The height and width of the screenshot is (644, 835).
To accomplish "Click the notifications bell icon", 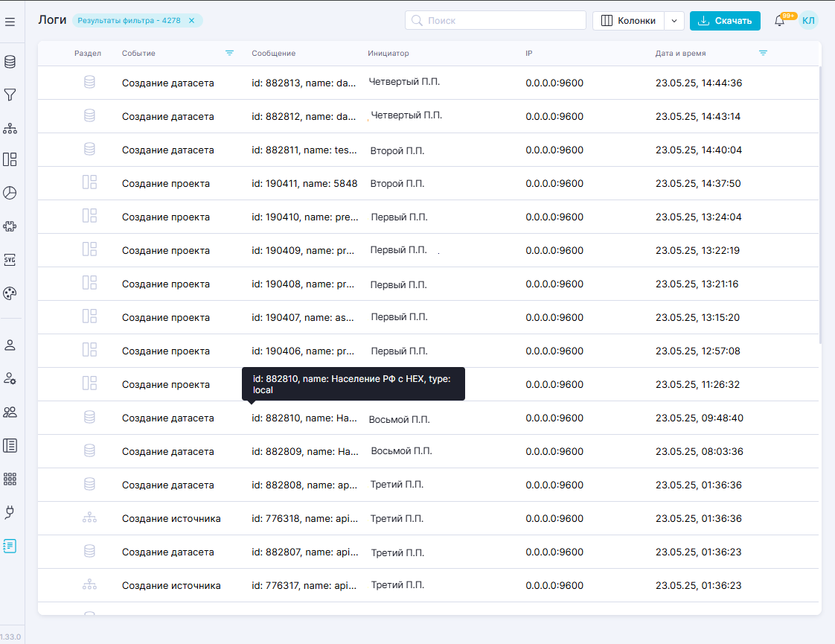I will click(779, 21).
